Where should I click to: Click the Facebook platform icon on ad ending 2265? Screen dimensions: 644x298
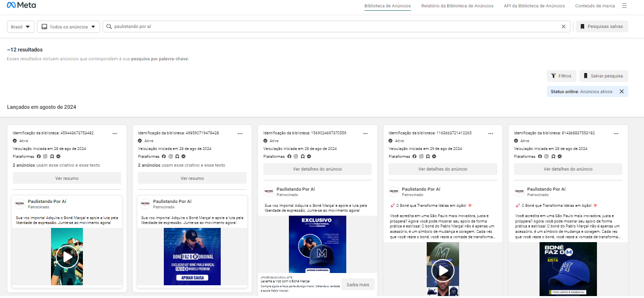(x=415, y=156)
